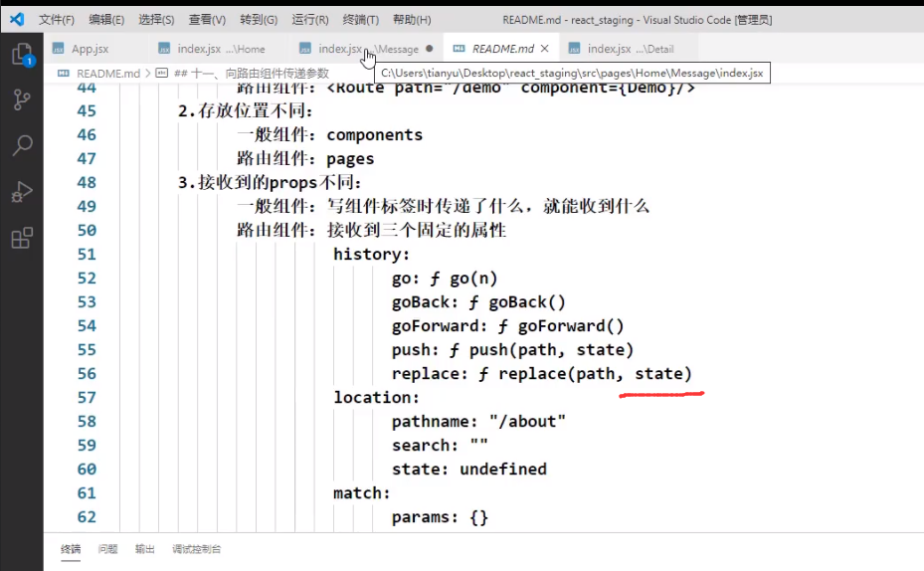The image size is (924, 571).
Task: Click line number 62 in gutter
Action: (x=87, y=517)
